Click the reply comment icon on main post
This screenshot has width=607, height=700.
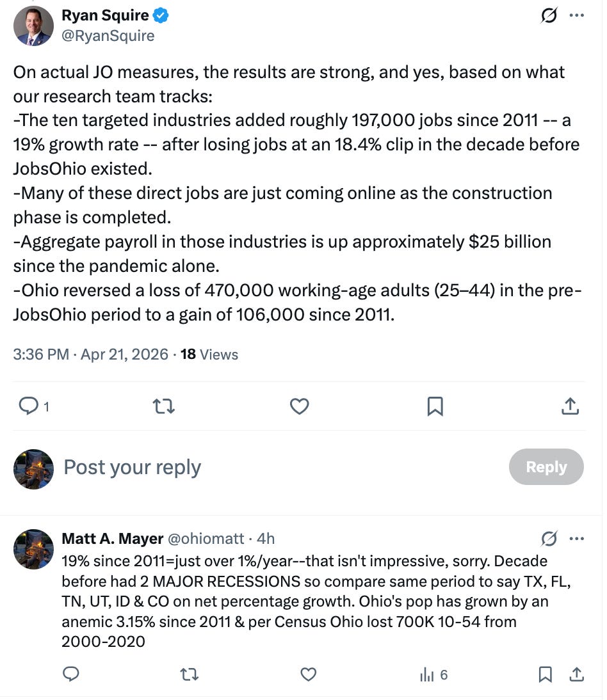click(29, 406)
